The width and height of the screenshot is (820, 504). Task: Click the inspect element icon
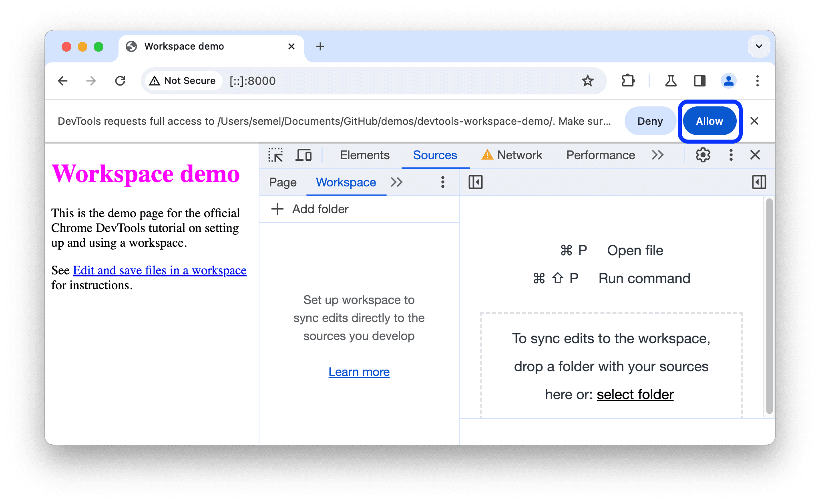click(x=276, y=155)
